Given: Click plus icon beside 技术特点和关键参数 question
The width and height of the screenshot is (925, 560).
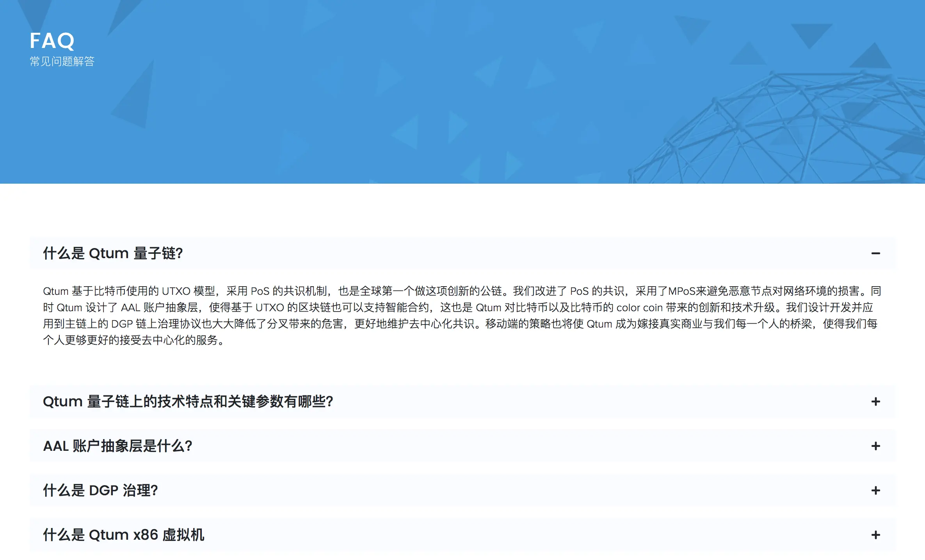Looking at the screenshot, I should tap(875, 402).
